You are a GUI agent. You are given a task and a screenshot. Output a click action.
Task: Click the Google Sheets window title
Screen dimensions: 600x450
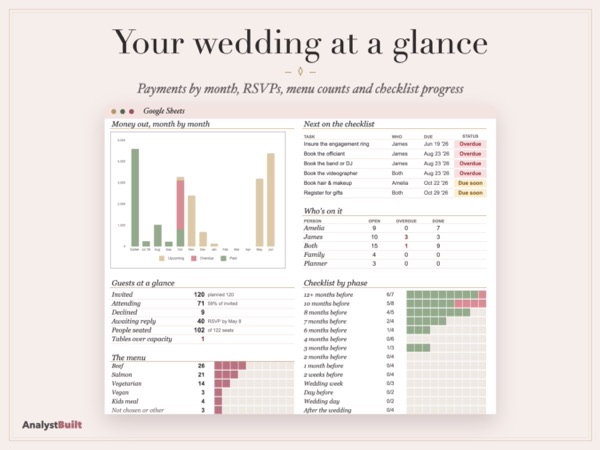(164, 111)
